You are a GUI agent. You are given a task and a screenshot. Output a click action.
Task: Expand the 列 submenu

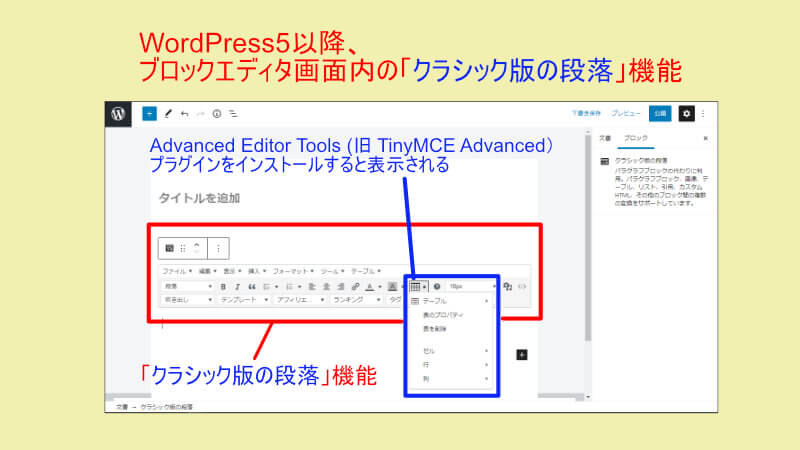point(450,379)
